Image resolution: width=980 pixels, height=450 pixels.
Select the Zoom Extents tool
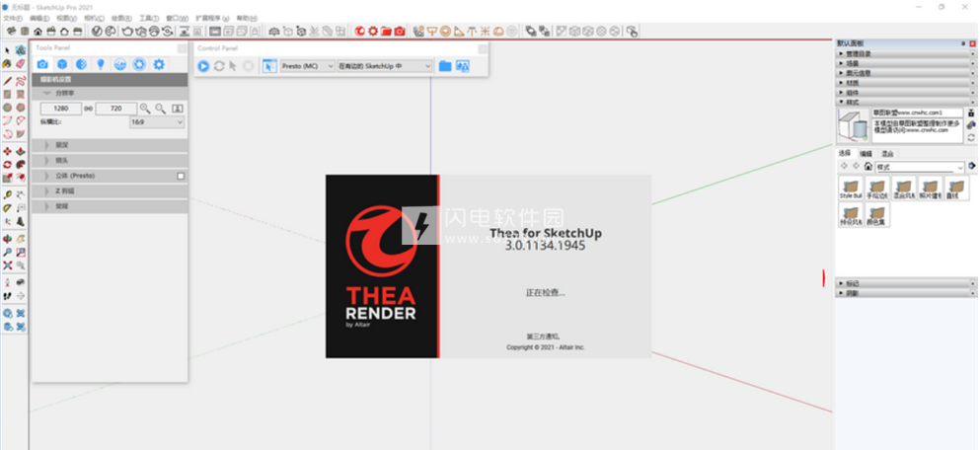click(8, 265)
